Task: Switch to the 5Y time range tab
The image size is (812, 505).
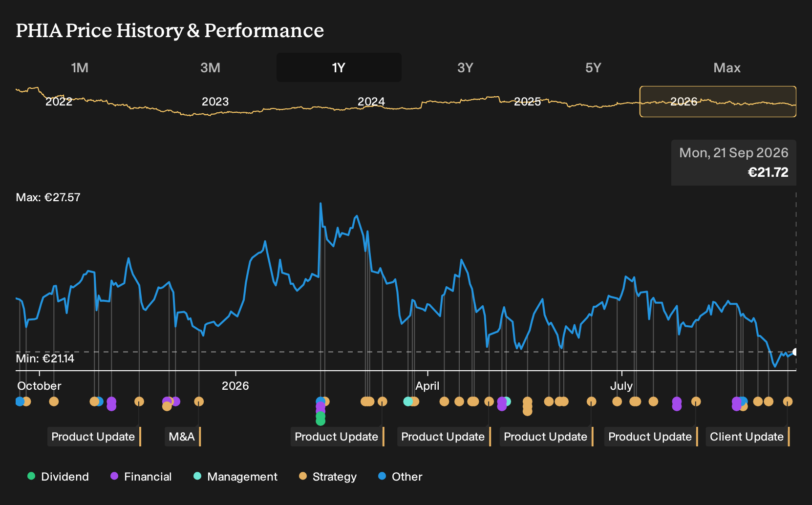Action: pyautogui.click(x=593, y=67)
